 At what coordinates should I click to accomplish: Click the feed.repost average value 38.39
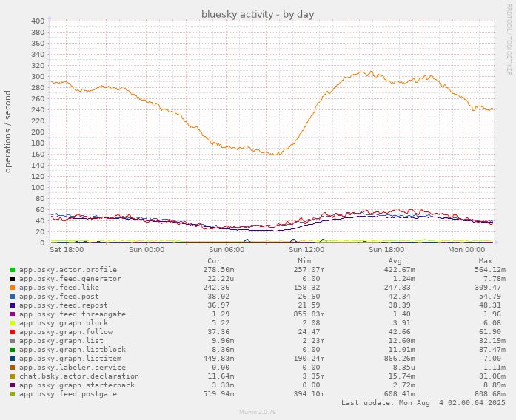pos(400,305)
